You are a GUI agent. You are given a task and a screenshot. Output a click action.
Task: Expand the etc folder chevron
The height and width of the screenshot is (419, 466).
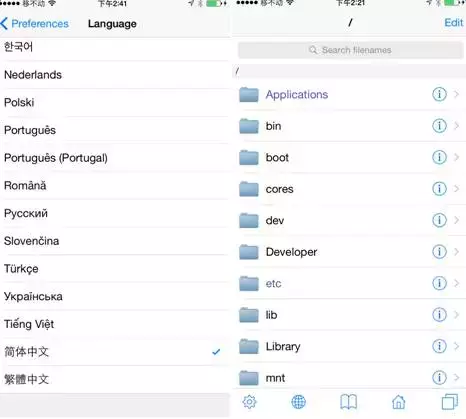pos(456,283)
